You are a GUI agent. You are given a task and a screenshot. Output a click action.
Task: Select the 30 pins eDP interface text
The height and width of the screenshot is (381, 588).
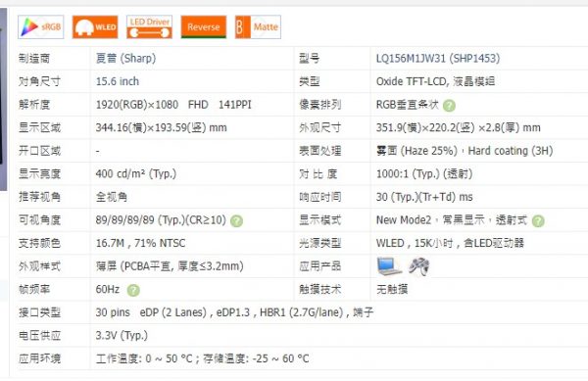pos(234,312)
